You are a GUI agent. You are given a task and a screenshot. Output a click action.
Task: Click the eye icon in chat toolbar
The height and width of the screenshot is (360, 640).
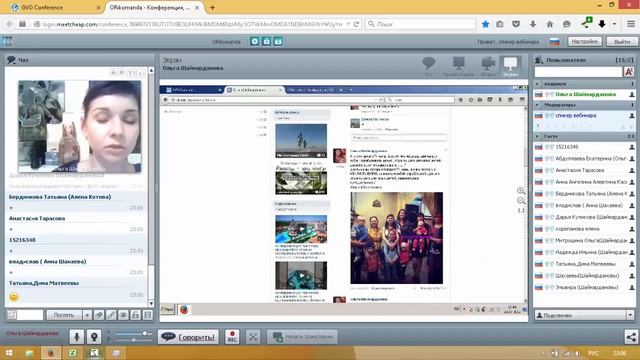click(x=123, y=315)
